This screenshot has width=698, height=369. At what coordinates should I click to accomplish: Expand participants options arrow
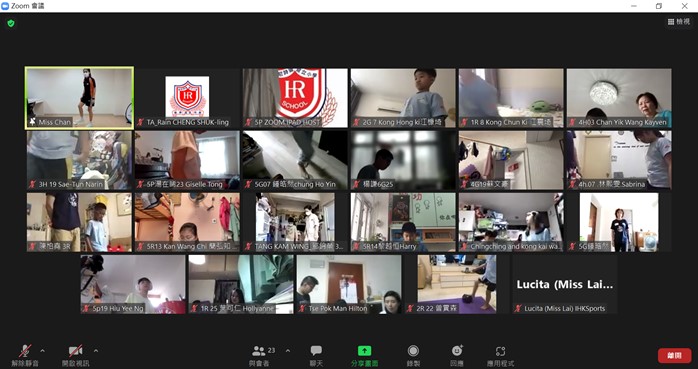coord(288,350)
